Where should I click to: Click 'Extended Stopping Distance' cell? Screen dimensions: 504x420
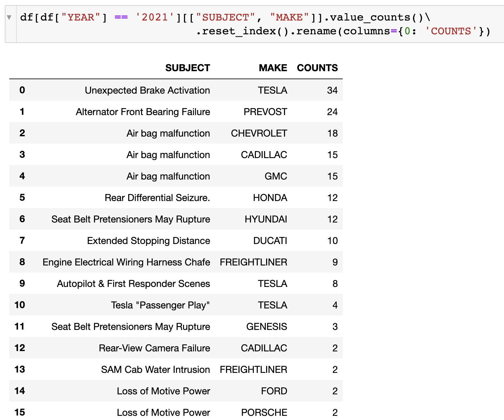[149, 241]
